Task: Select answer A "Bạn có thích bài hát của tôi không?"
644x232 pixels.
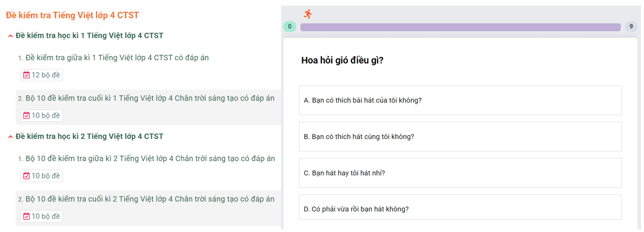Action: point(460,100)
